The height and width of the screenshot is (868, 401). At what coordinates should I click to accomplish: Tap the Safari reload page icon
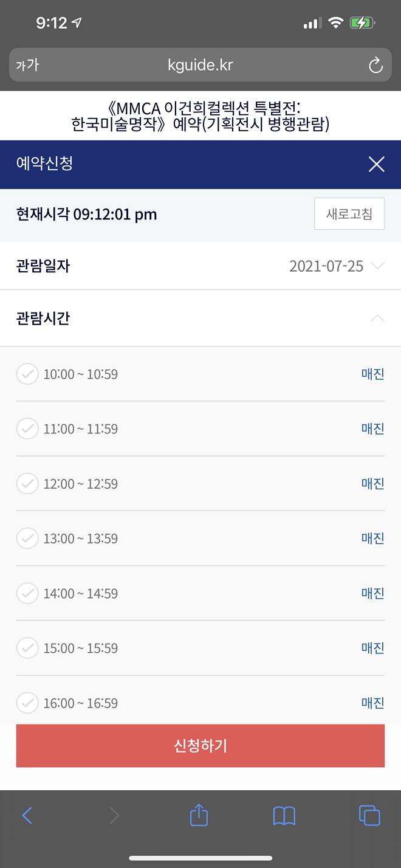(x=375, y=65)
